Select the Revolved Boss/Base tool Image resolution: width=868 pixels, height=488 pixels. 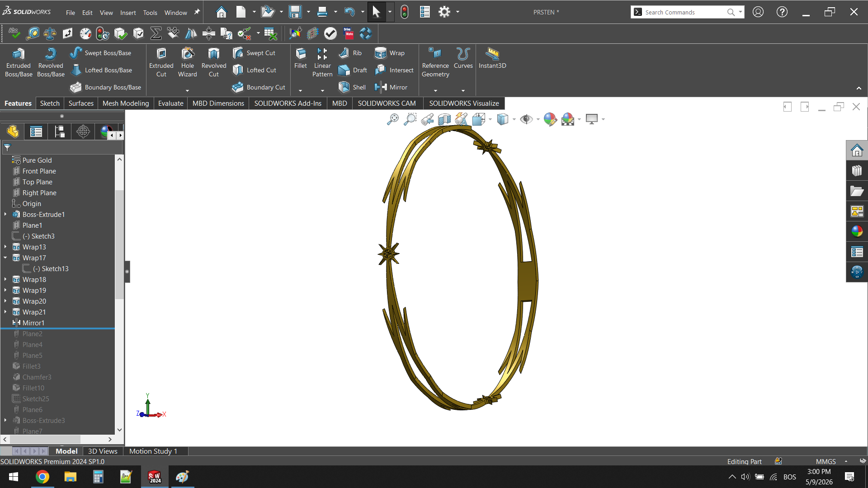tap(51, 62)
